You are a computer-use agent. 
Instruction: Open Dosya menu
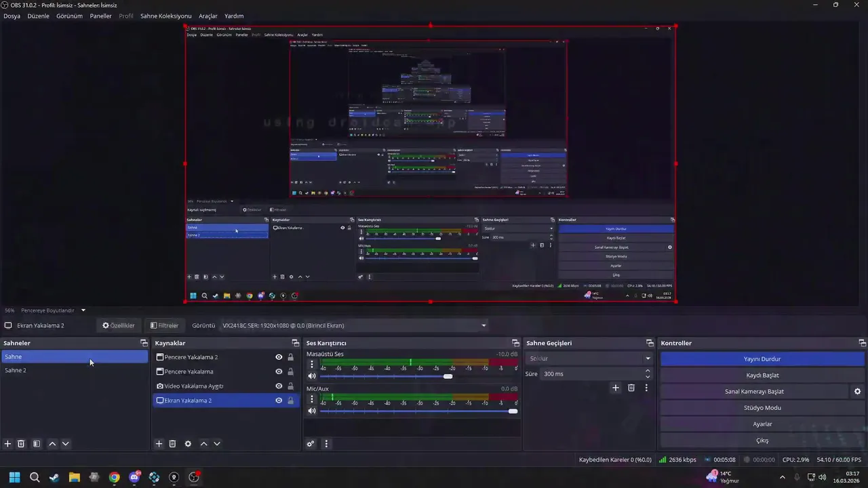[x=12, y=16]
